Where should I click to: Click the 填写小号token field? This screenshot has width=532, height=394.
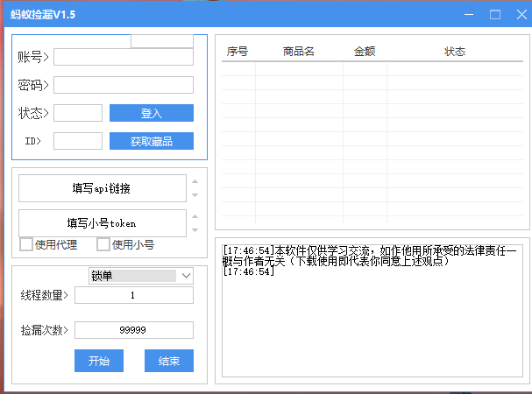(103, 223)
